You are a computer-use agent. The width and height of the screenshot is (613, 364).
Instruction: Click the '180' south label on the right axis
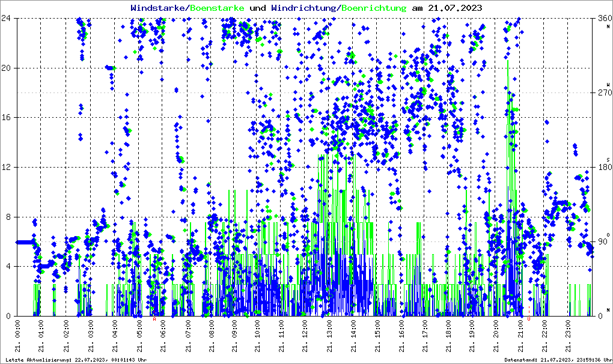604,167
